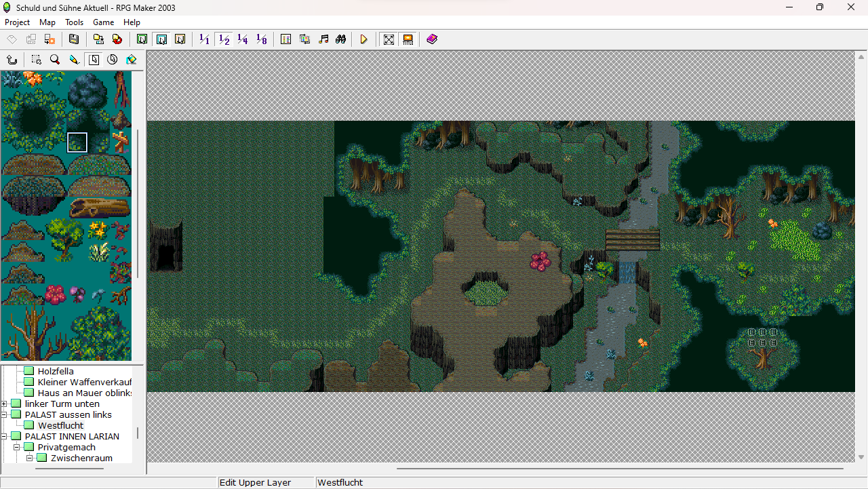Click the Undo arrow icon
Screen dimensions: 868x489
pos(12,60)
